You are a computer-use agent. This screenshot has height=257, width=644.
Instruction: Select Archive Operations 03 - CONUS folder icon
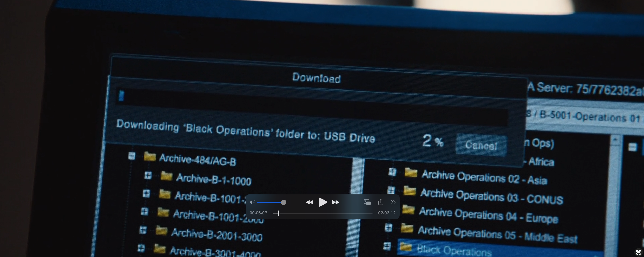[x=410, y=191]
